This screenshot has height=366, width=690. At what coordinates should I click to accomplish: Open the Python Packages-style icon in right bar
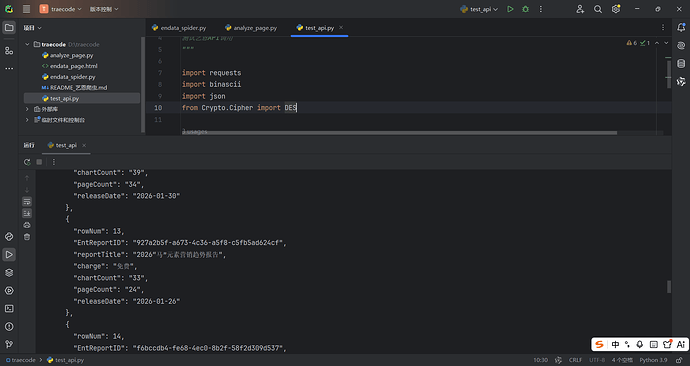click(681, 81)
